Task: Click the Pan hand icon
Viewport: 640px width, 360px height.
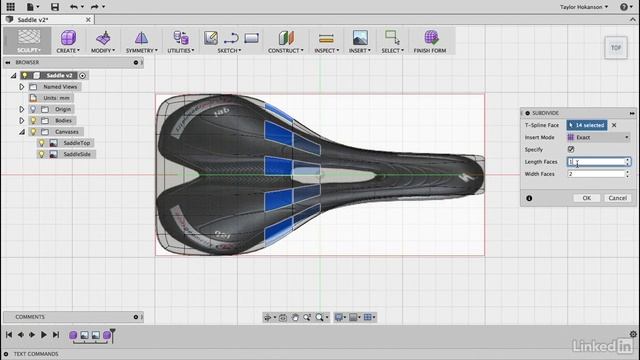Action: point(295,317)
